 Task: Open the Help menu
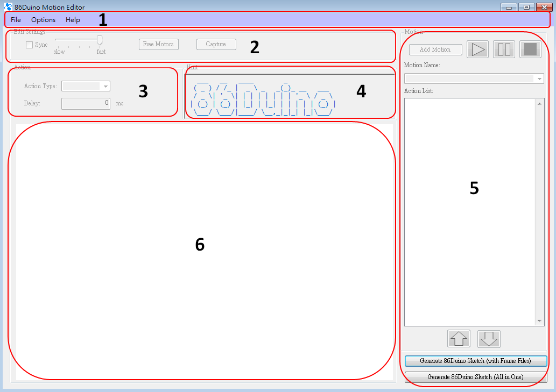(73, 20)
